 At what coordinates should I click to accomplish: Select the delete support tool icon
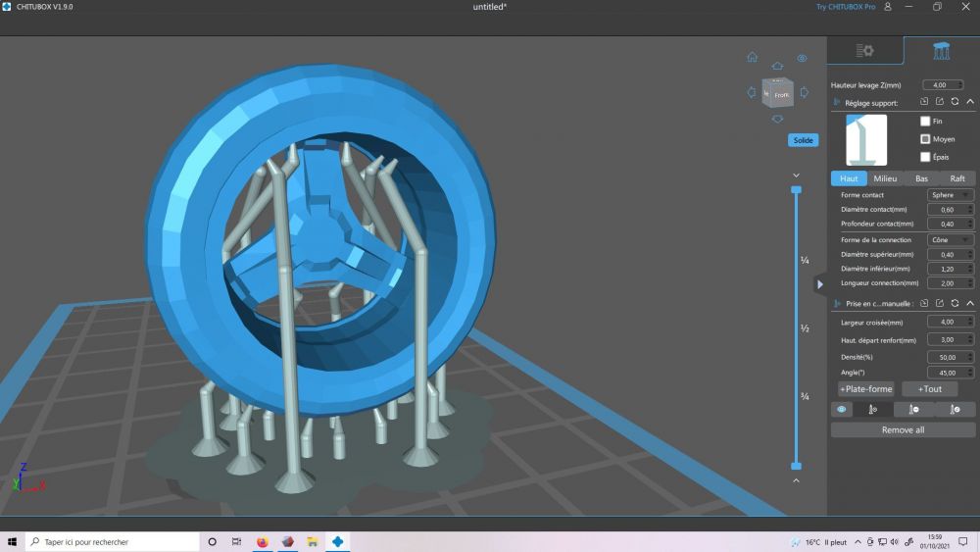913,410
